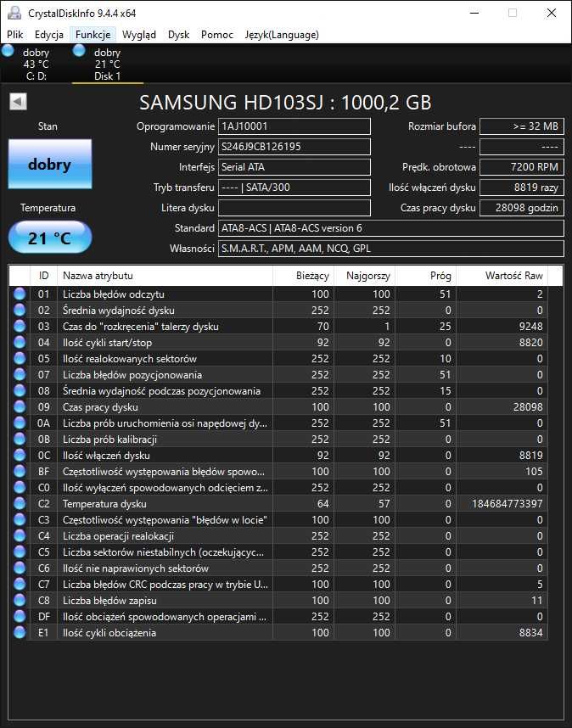Viewport: 572px width, 728px height.
Task: Click the CrystalDiskInfo app icon in title bar
Action: coord(14,13)
